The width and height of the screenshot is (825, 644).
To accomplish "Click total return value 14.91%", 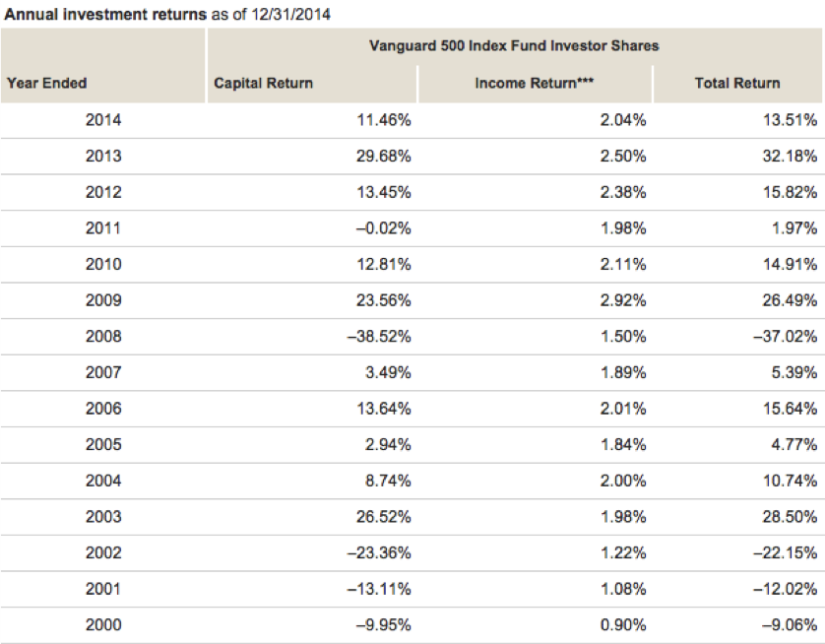I will [x=791, y=264].
